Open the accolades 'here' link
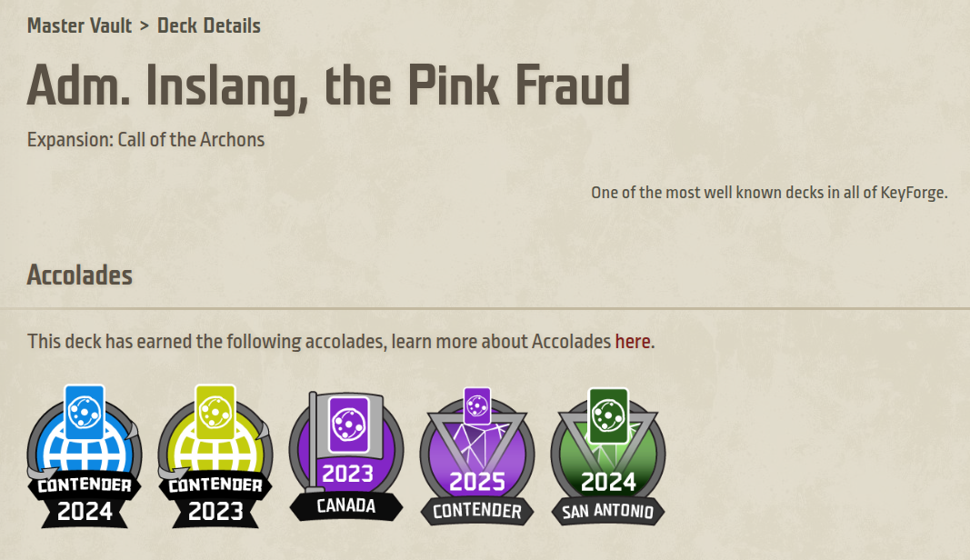This screenshot has height=560, width=970. coord(633,342)
